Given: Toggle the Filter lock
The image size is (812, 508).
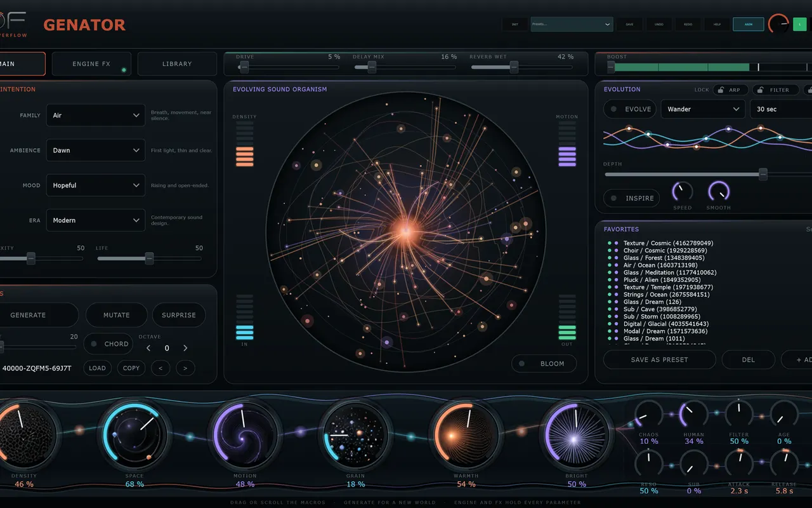Looking at the screenshot, I should (x=775, y=90).
